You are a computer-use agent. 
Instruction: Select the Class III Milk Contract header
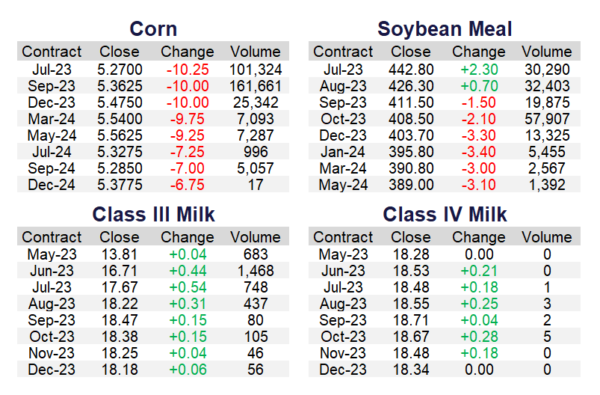pos(52,237)
